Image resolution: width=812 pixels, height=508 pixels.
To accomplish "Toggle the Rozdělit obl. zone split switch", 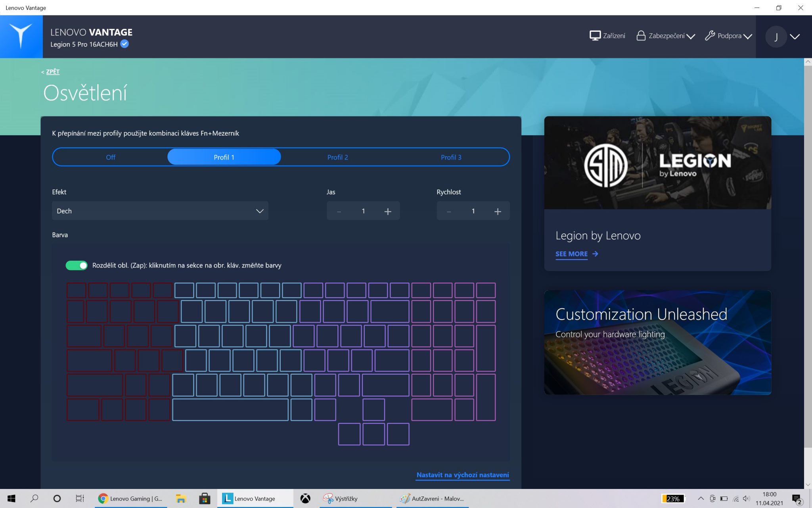I will [x=77, y=266].
